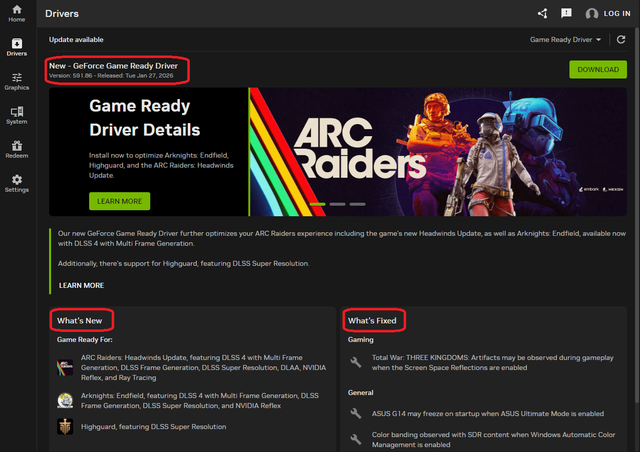This screenshot has width=640, height=452.
Task: Click Highguard, featuring DLSS Super Resolution text
Action: pos(153,427)
